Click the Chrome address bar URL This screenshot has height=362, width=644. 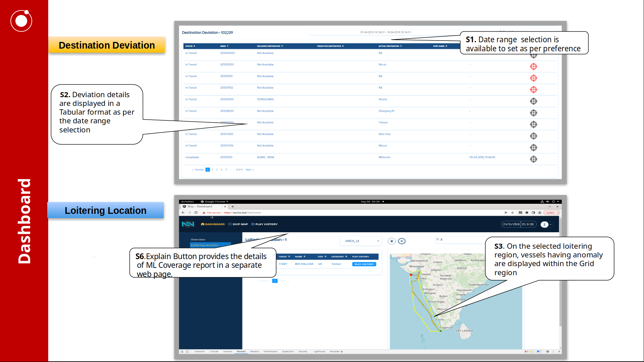(242, 213)
